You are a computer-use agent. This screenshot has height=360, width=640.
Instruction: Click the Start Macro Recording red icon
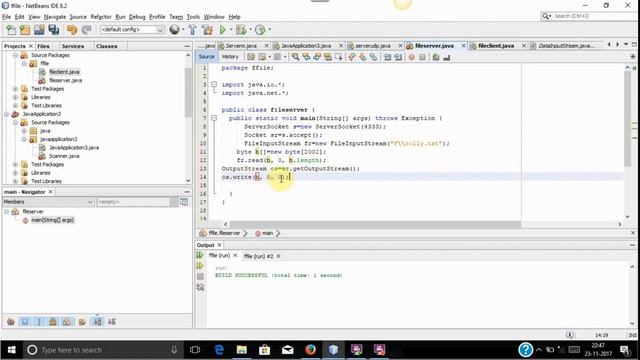tap(411, 57)
